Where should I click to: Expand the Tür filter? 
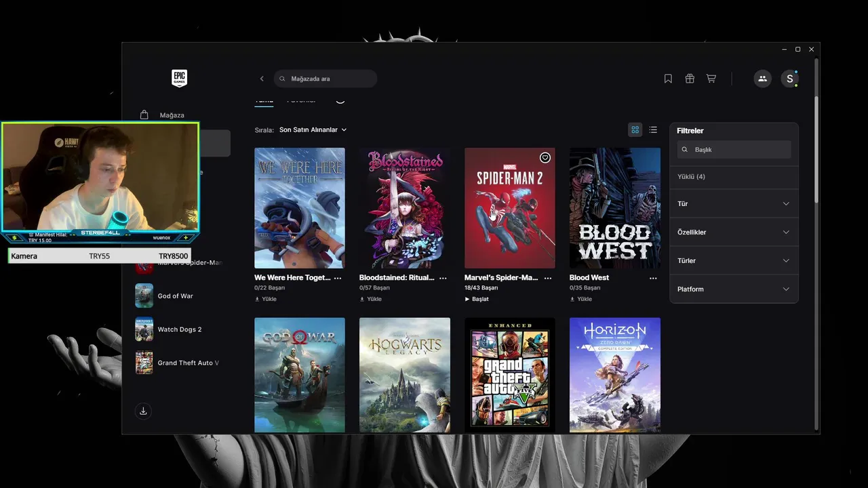tap(734, 203)
